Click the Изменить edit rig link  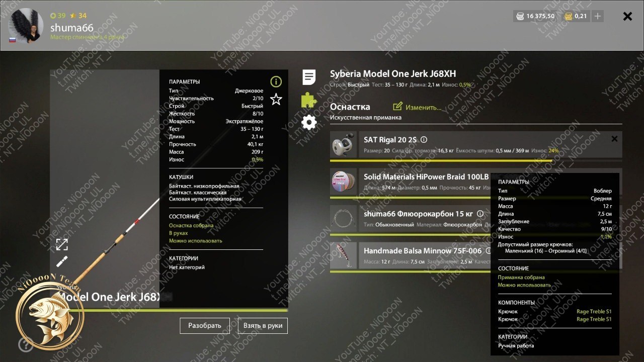417,107
